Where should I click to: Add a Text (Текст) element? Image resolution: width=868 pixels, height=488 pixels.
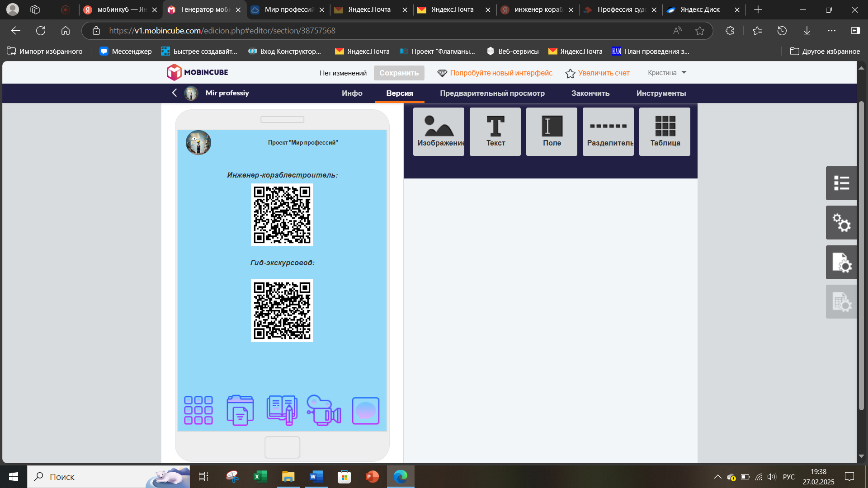[495, 131]
